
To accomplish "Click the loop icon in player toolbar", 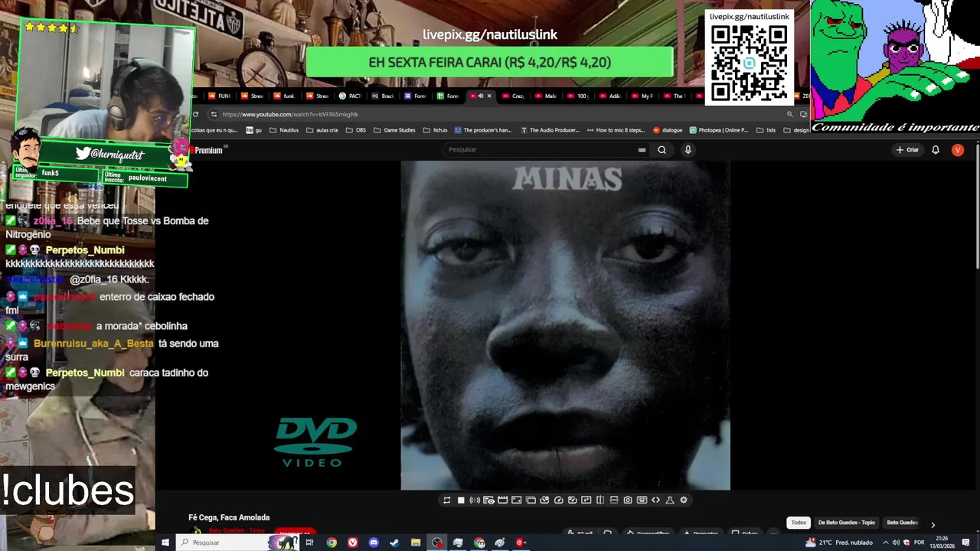I will click(446, 500).
